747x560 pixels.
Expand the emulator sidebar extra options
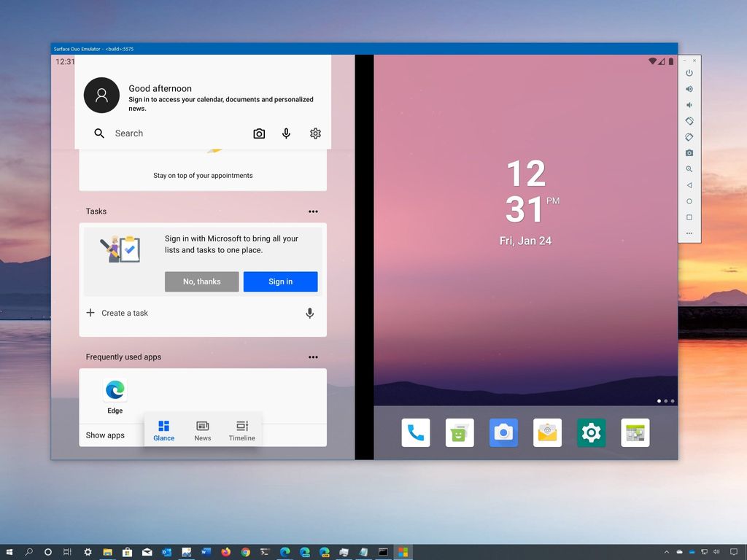pyautogui.click(x=689, y=233)
